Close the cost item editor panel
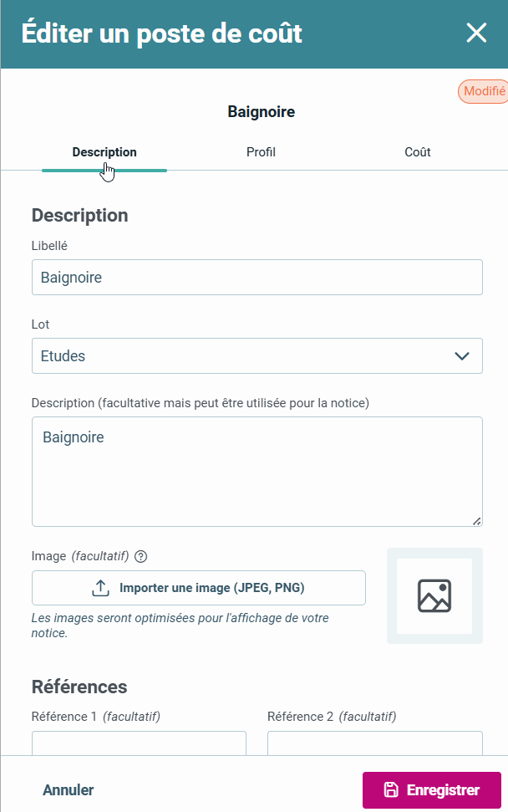Screen dimensions: 508x812 pos(476,33)
